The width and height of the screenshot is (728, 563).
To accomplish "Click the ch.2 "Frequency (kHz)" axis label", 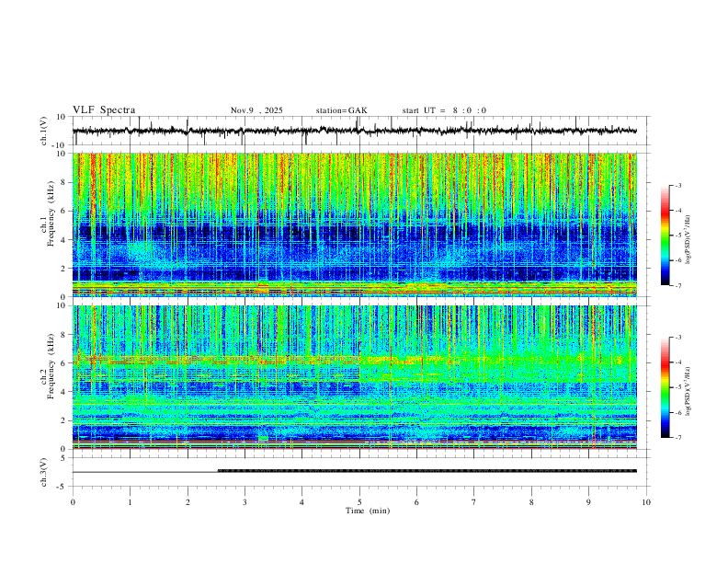I will pos(51,366).
